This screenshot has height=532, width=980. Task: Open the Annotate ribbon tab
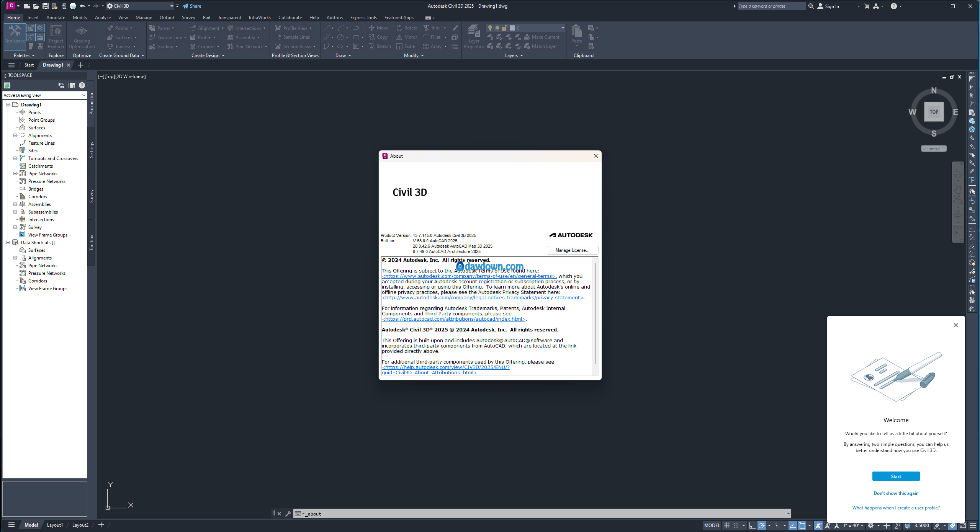pos(56,18)
